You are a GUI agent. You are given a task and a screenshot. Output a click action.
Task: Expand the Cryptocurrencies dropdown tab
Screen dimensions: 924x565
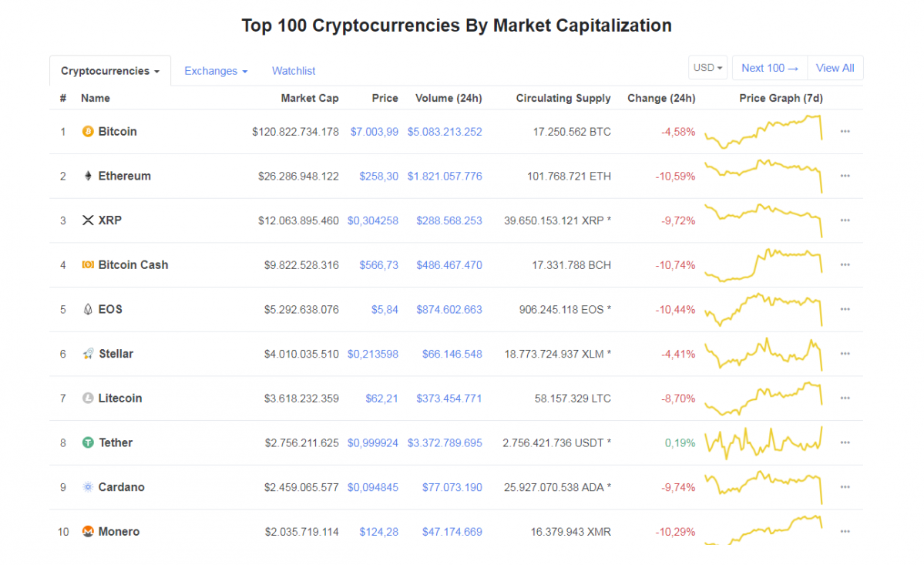click(x=110, y=71)
